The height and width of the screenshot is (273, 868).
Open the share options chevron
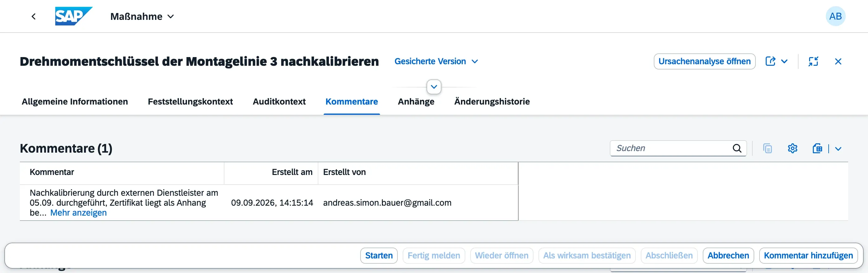point(784,61)
